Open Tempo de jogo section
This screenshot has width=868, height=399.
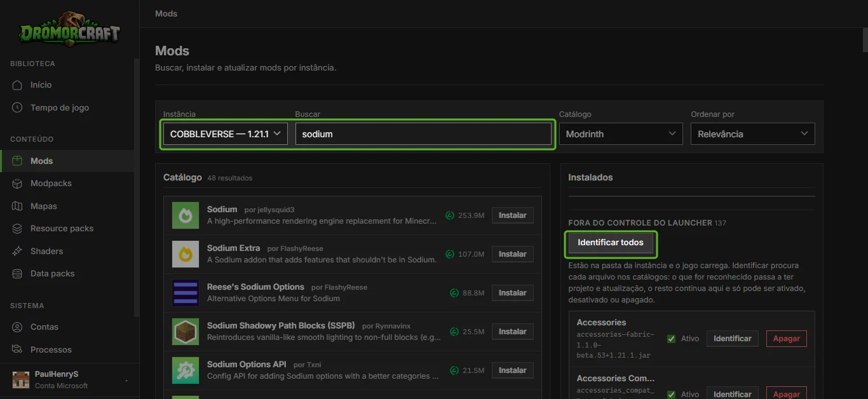coord(67,107)
